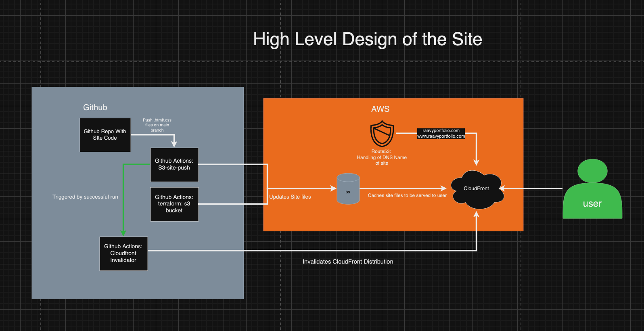Click 'Triggered by successful run' label

pyautogui.click(x=85, y=197)
